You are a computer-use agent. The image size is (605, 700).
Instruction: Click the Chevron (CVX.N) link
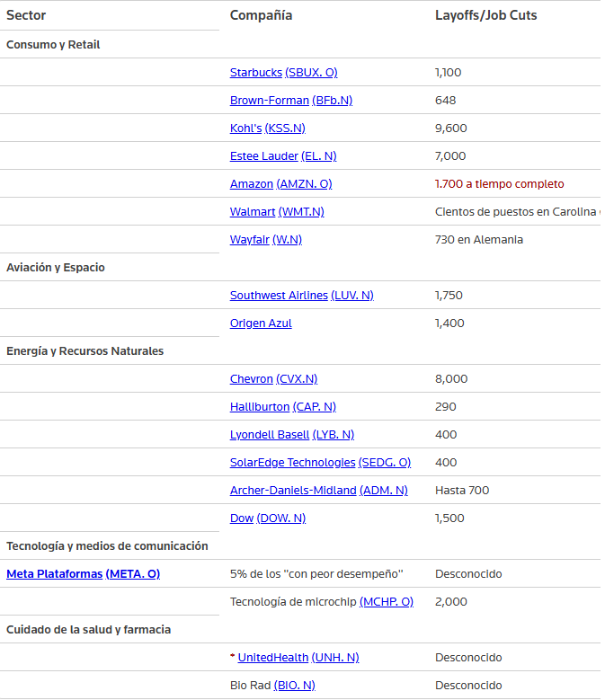coord(273,379)
